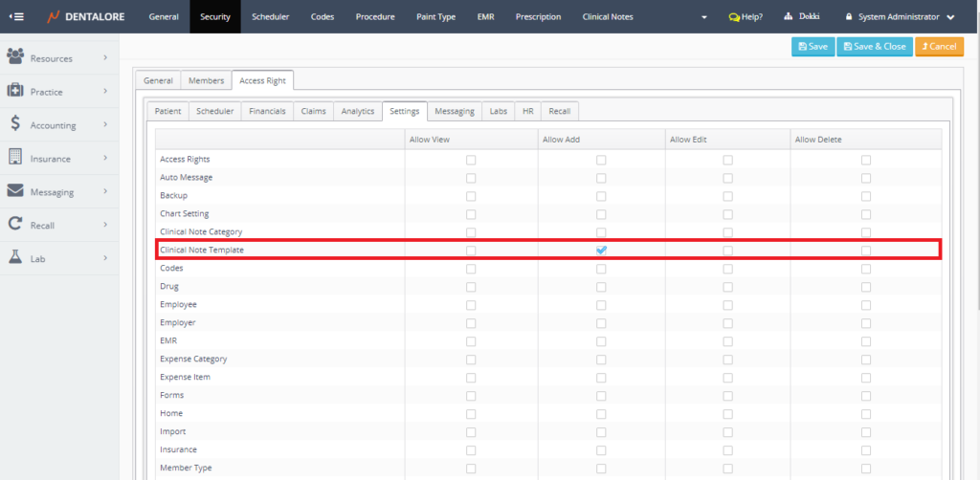Click the Lab flask icon
Screen dimensions: 980x480
[15, 258]
